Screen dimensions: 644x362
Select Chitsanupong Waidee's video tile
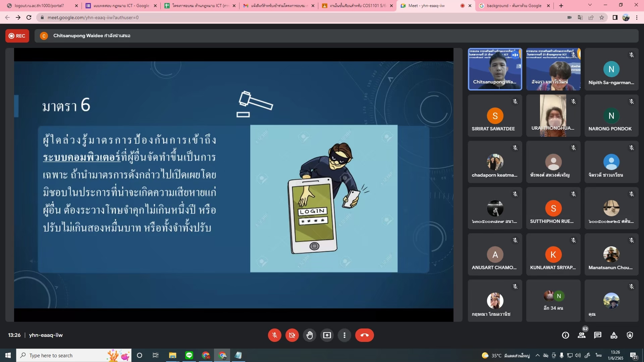495,69
